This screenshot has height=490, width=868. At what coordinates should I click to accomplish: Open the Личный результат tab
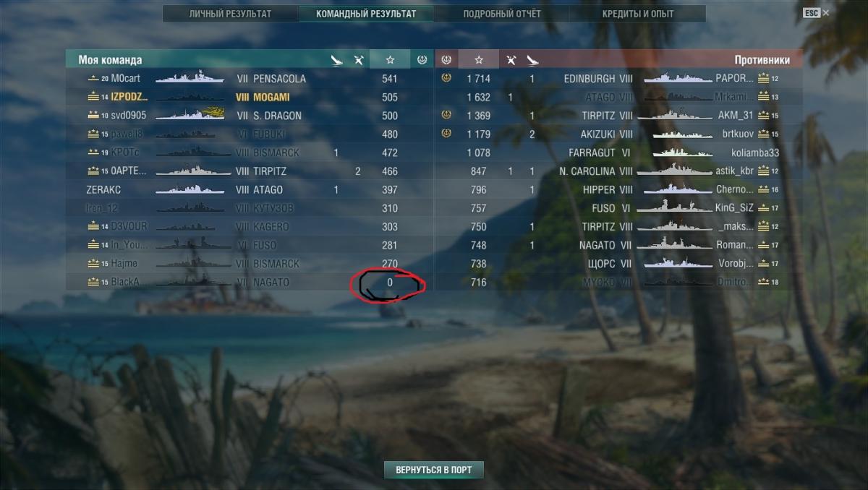[x=230, y=14]
